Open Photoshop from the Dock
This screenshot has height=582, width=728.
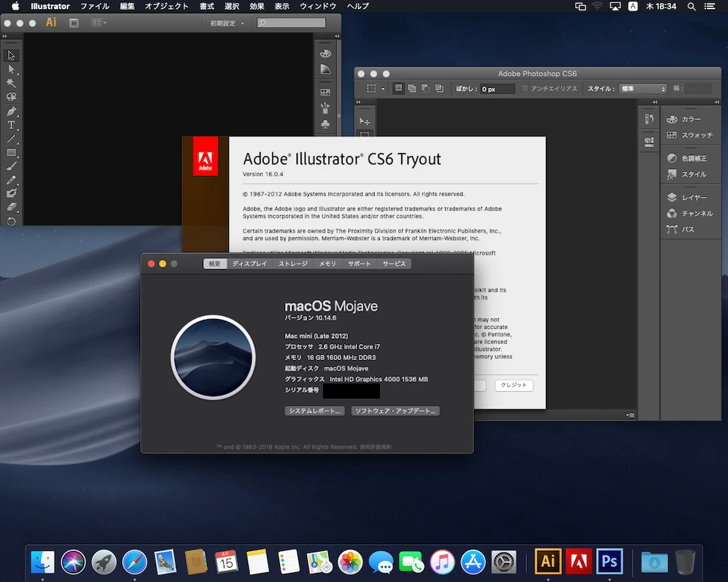coord(610,561)
